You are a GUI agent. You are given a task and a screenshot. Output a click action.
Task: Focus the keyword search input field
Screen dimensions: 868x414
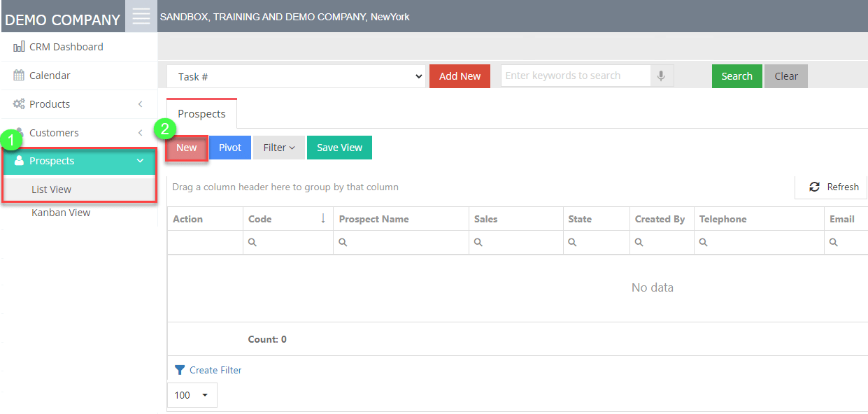[575, 76]
